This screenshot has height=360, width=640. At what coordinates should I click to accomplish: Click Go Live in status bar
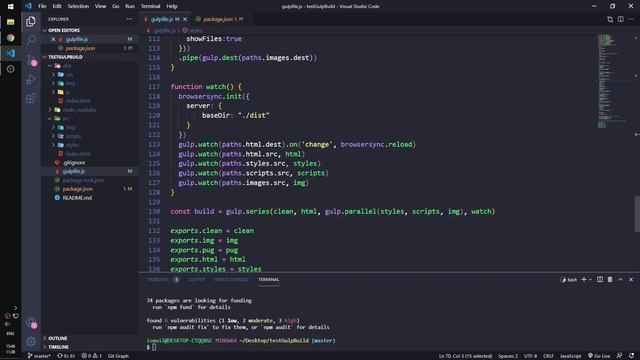point(599,356)
